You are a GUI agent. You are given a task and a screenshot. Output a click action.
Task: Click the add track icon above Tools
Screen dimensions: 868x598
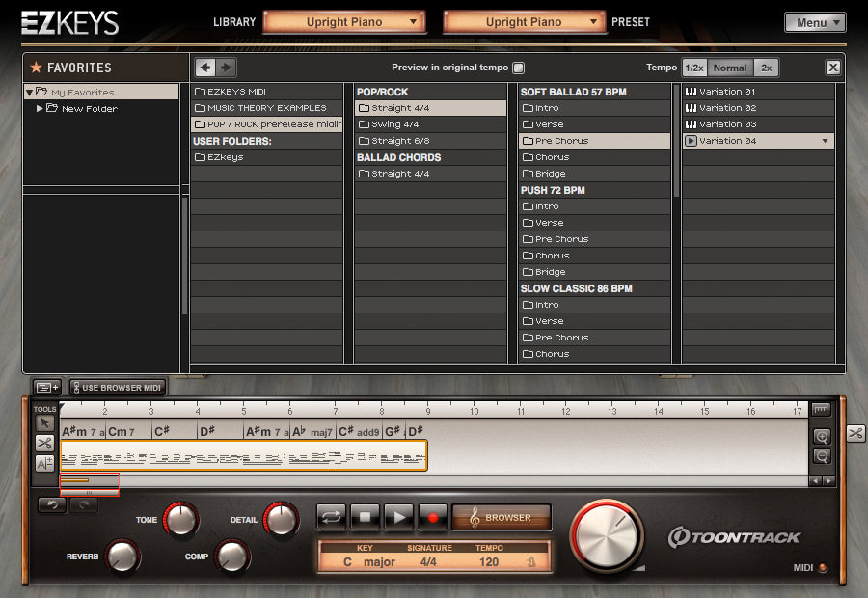pyautogui.click(x=46, y=386)
